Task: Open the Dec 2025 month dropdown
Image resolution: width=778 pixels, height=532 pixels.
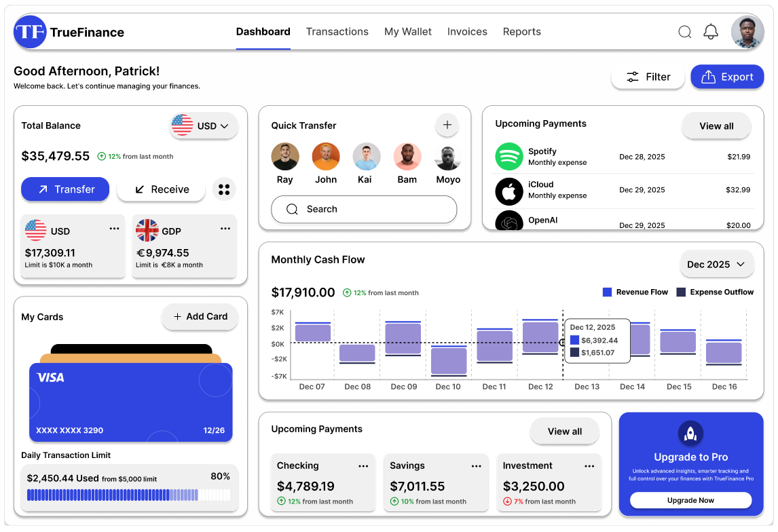Action: (x=716, y=264)
